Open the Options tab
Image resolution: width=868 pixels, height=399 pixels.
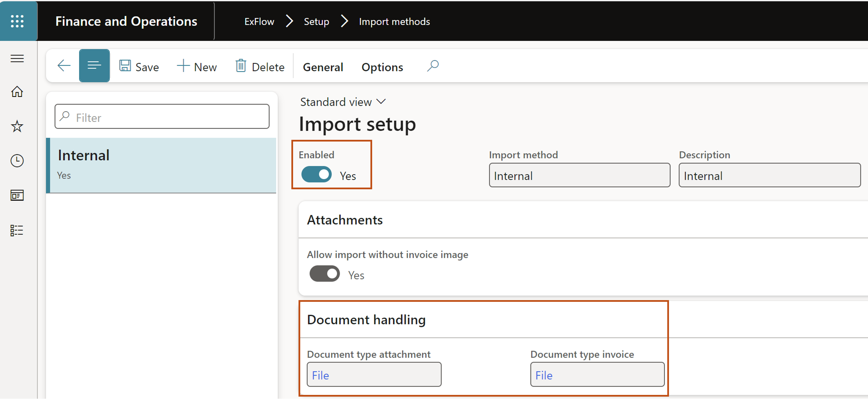pos(382,67)
